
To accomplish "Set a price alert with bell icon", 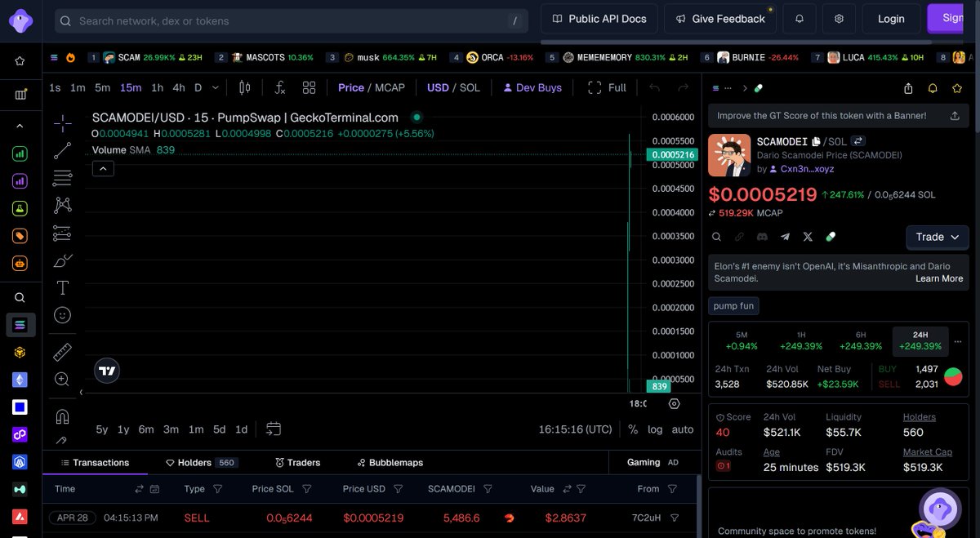I will point(933,88).
